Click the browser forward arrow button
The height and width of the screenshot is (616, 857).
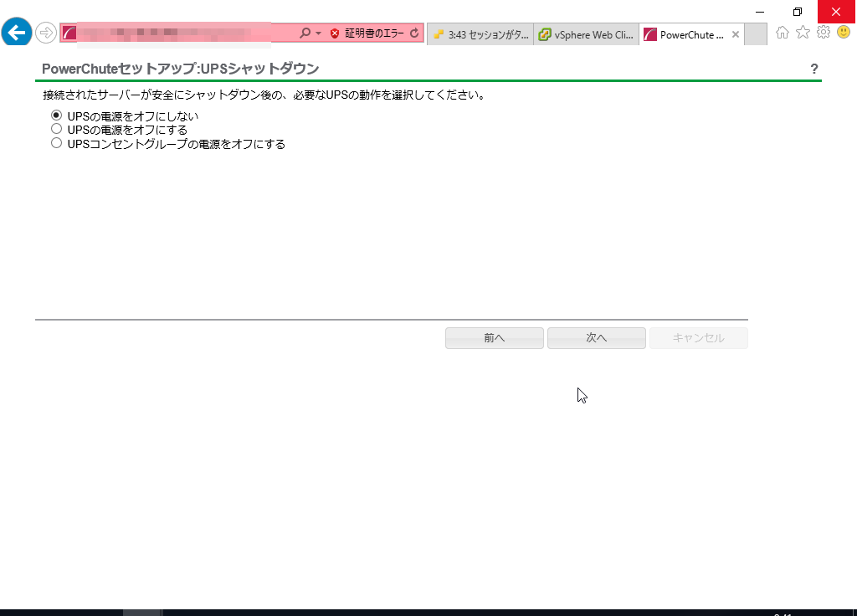46,33
